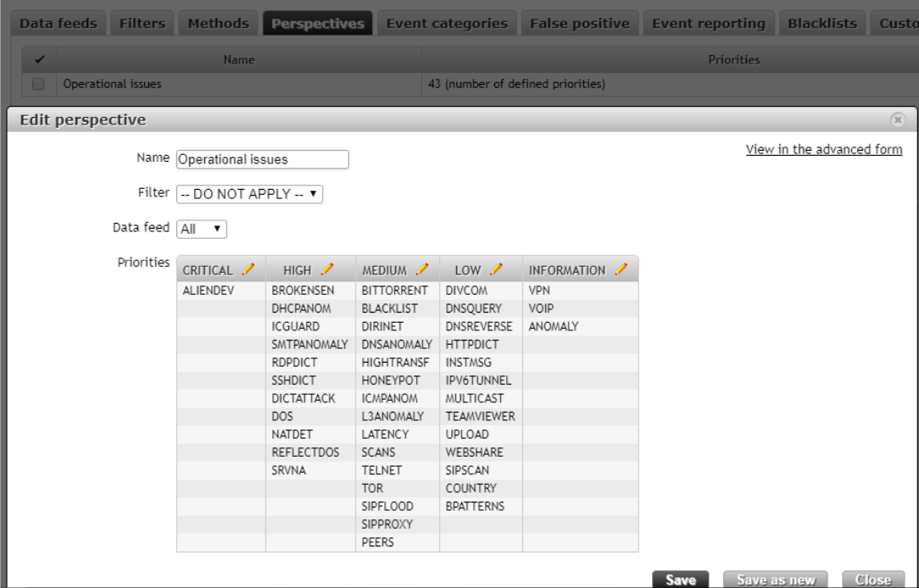Check the Operational issues row checkbox
This screenshot has height=588, width=919.
coord(37,84)
